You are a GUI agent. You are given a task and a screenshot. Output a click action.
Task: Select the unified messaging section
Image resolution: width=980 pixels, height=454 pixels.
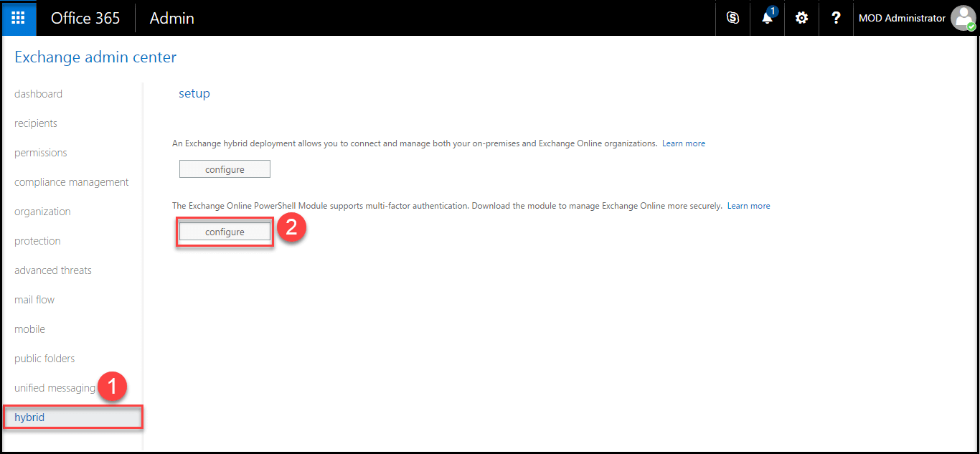tap(54, 387)
